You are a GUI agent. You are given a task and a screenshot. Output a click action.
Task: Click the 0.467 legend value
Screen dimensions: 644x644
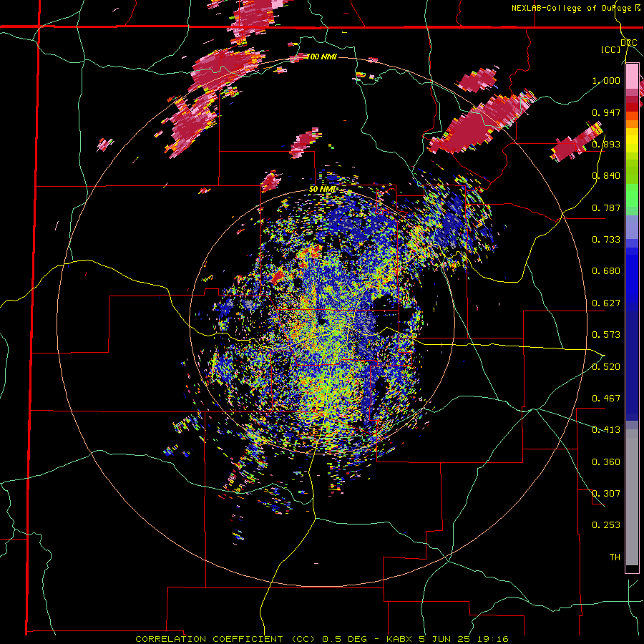click(x=606, y=399)
